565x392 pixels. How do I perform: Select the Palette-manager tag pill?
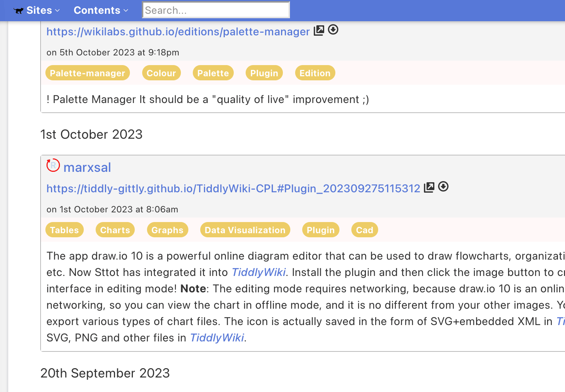pos(87,73)
